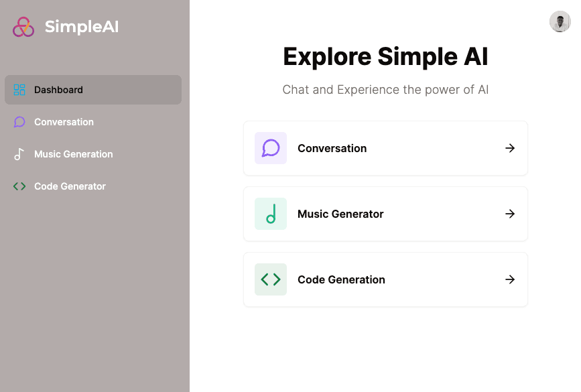Hit the arrow on the Code Generation card
The image size is (581, 392).
510,279
